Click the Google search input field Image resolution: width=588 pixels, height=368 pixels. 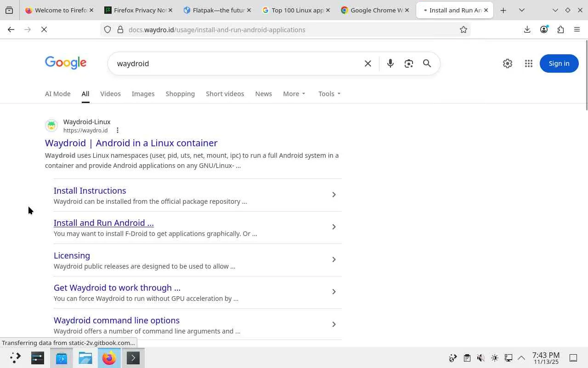(x=237, y=63)
